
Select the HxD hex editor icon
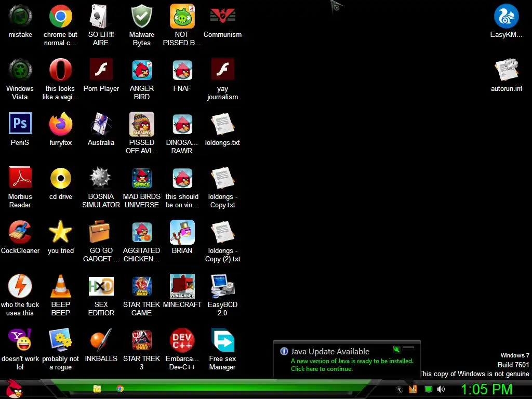point(101,286)
